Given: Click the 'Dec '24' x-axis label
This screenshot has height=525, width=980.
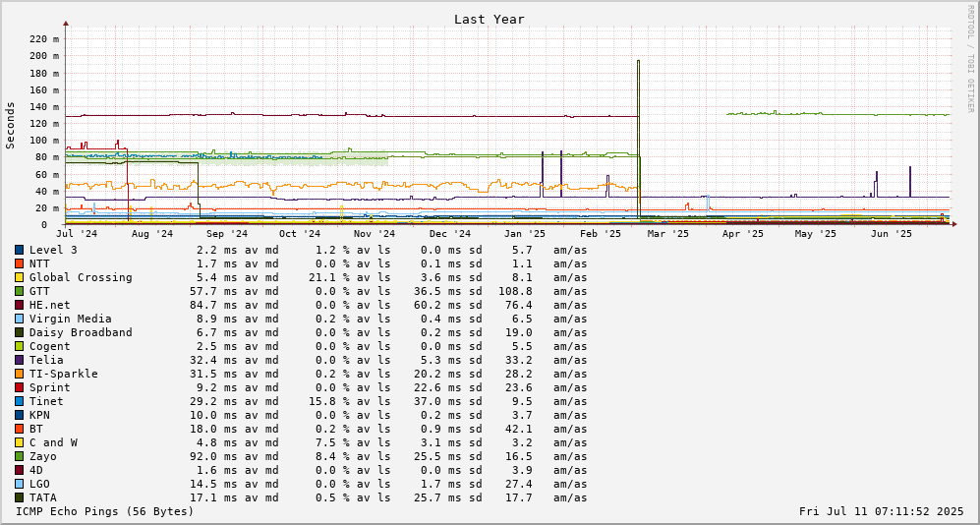Looking at the screenshot, I should pos(450,234).
